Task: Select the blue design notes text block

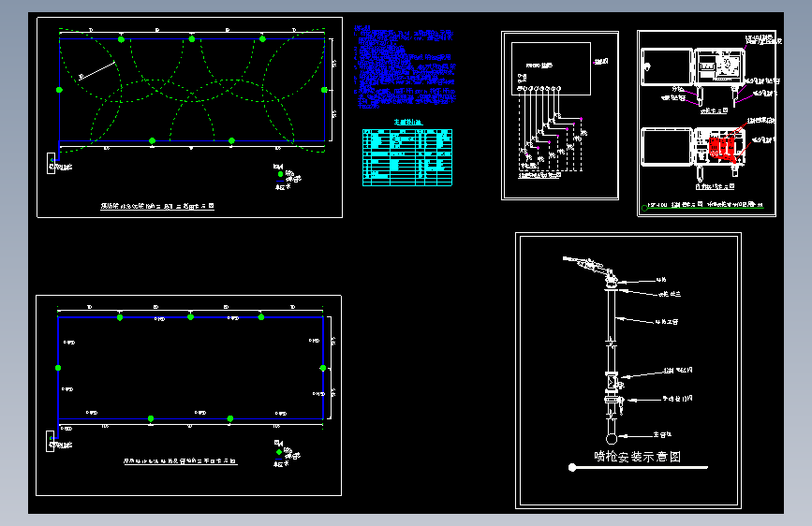Action: [405, 67]
